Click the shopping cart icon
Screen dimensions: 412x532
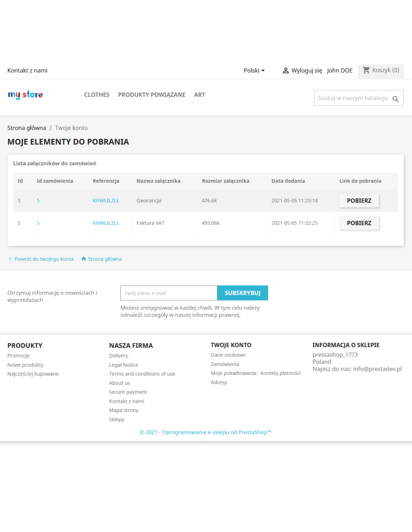point(366,70)
